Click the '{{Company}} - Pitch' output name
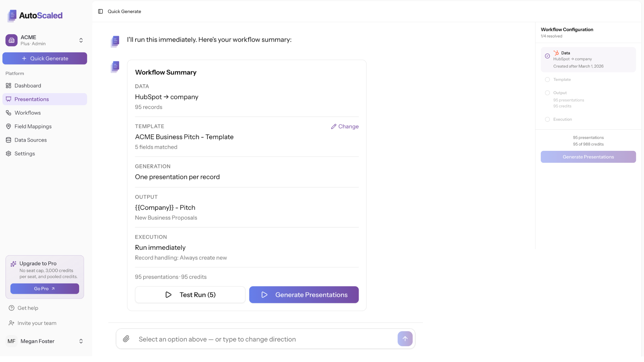The height and width of the screenshot is (362, 644). point(165,208)
